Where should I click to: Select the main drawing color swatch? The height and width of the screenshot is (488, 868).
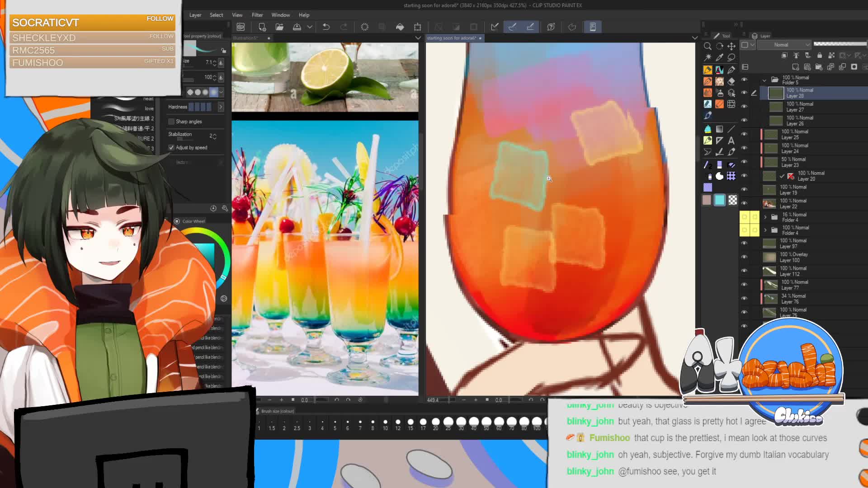(707, 200)
